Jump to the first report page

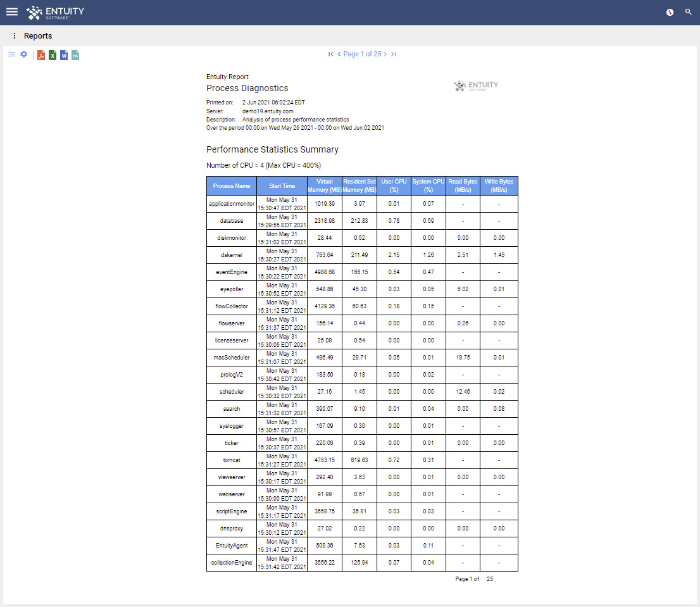click(x=330, y=54)
